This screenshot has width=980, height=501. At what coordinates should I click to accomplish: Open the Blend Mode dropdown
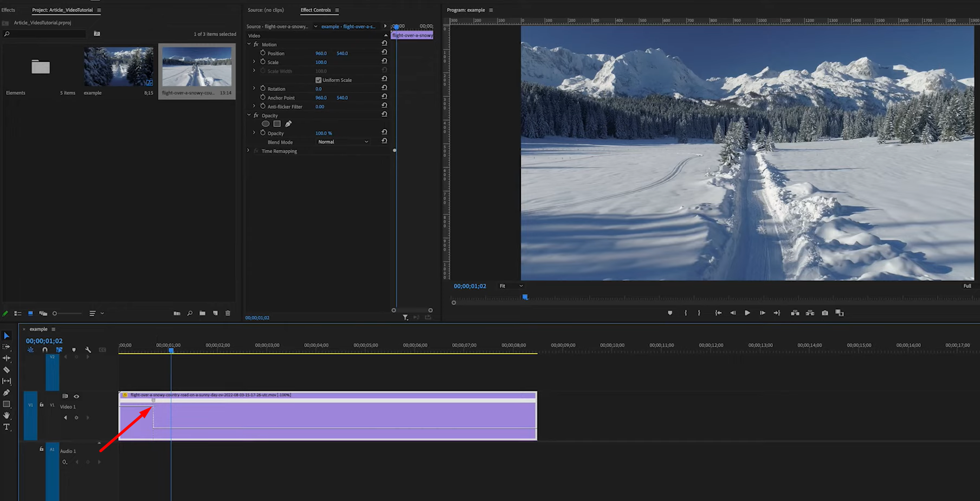pyautogui.click(x=343, y=142)
